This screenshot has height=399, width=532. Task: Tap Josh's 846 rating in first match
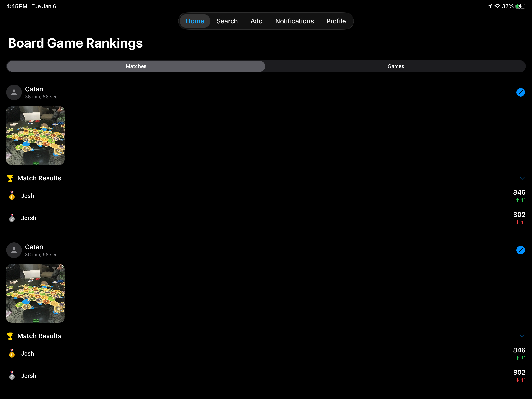point(519,192)
